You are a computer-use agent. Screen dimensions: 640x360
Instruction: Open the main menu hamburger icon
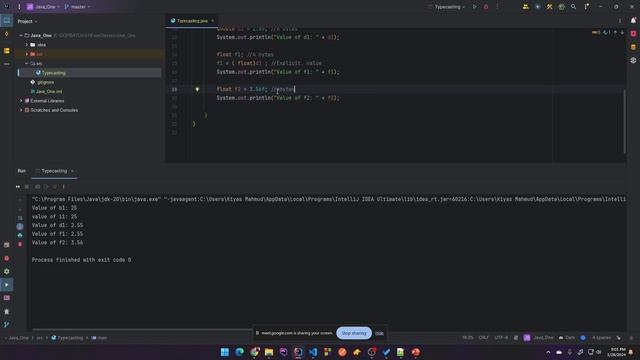point(19,7)
